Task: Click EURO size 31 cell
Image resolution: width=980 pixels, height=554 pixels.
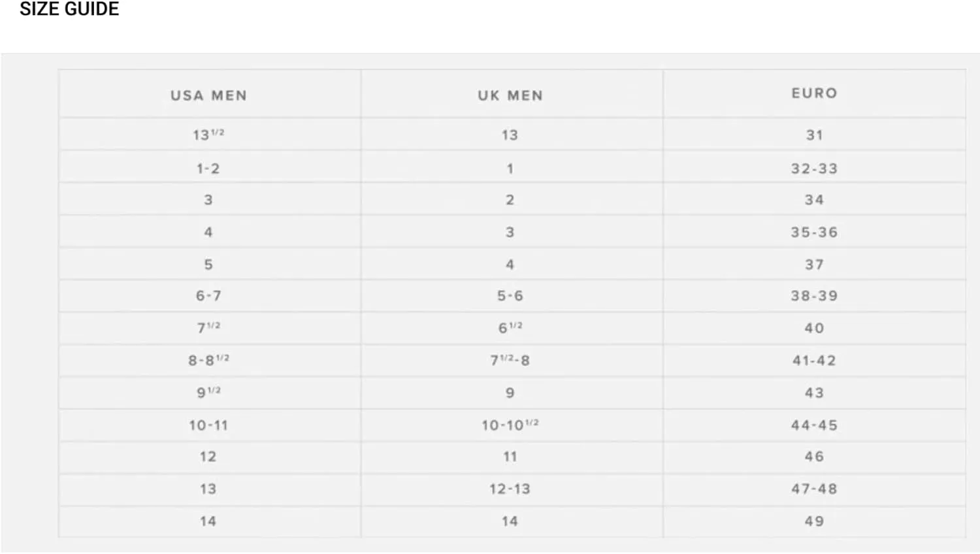Action: [814, 135]
